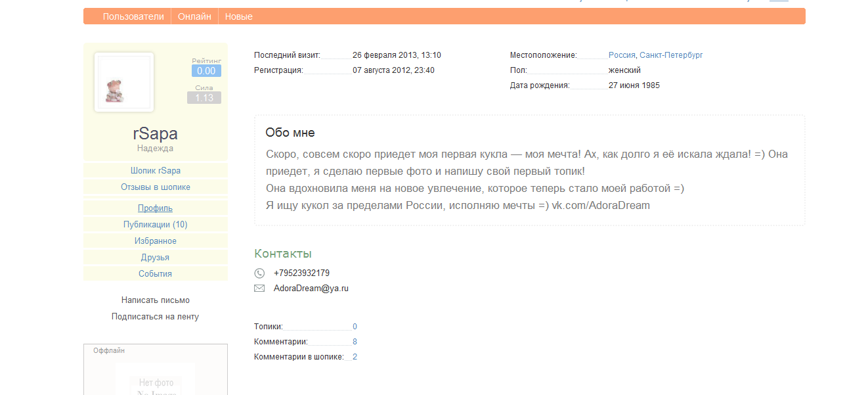Select the Новые tab
This screenshot has height=395, width=868.
(238, 16)
